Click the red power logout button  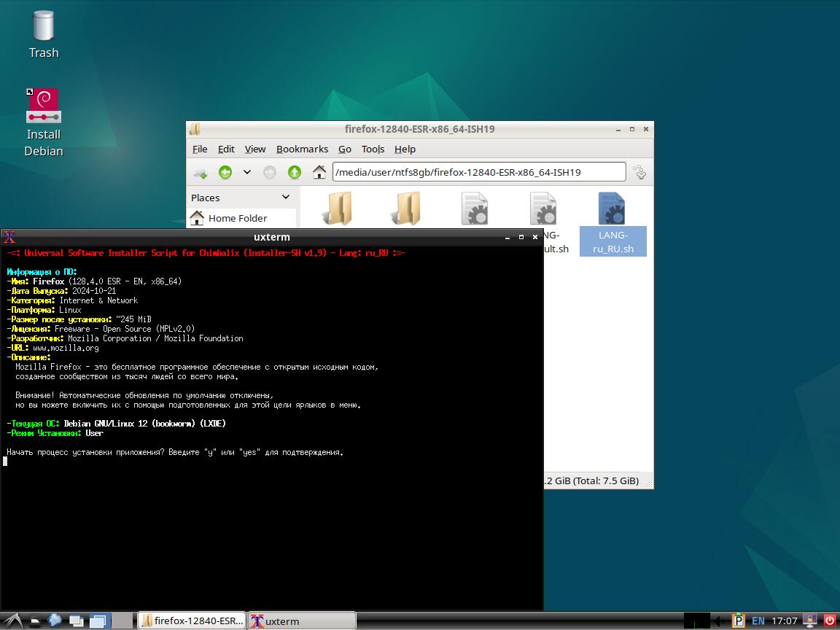[829, 621]
